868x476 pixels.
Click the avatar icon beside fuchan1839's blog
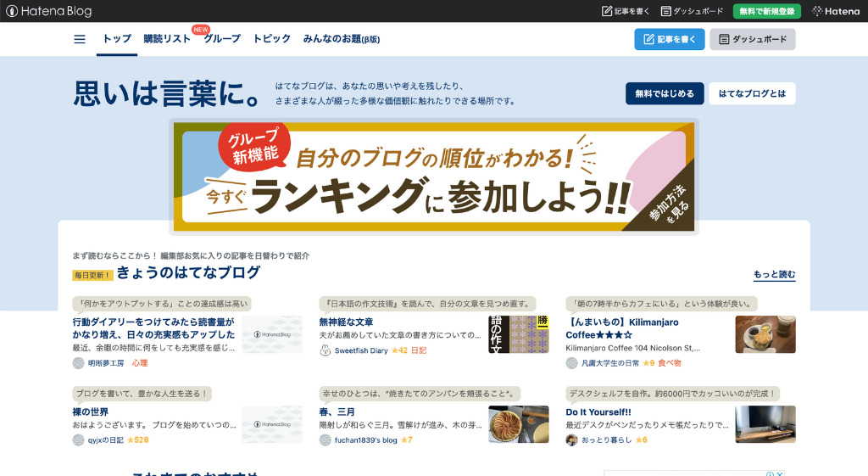325,440
